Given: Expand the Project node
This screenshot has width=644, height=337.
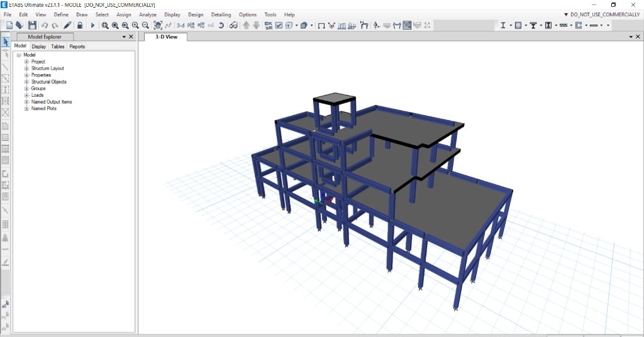Looking at the screenshot, I should tap(26, 62).
